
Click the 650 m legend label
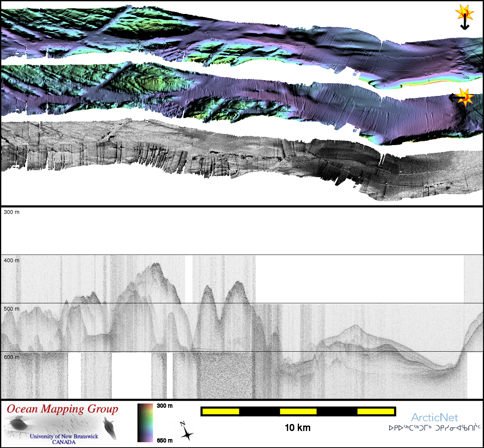click(165, 440)
